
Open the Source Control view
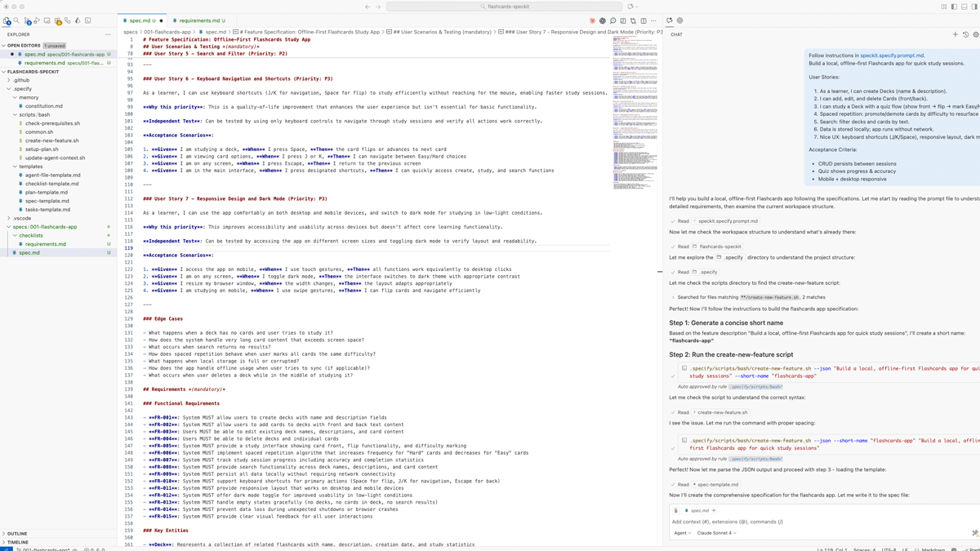coord(27,20)
